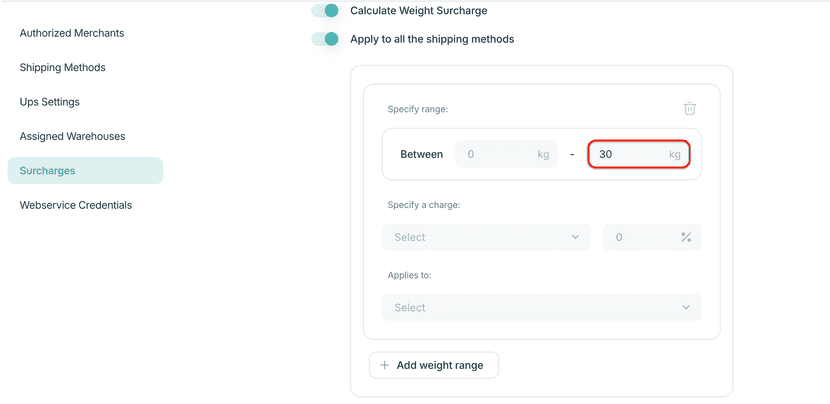Click the chevron arrow in Applies to select
The height and width of the screenshot is (404, 830).
(685, 308)
